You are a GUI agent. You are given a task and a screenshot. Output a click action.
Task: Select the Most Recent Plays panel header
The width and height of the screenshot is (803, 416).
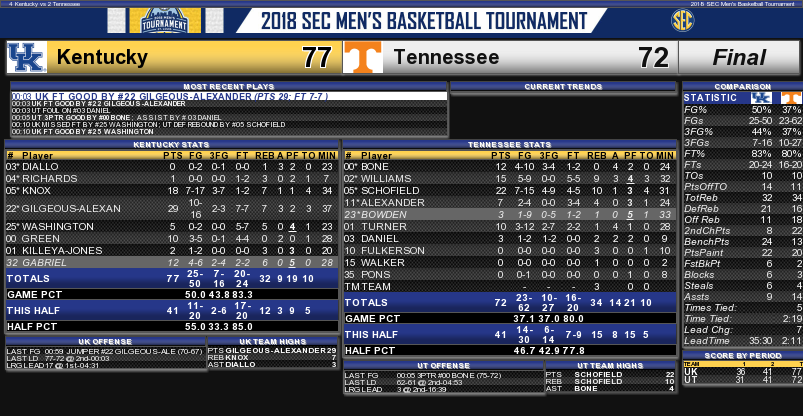229,87
